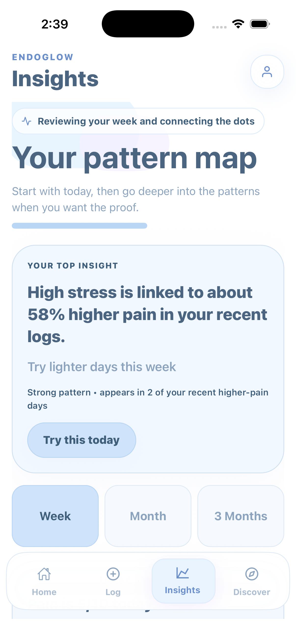
Task: Switch to the Insights tab
Action: pyautogui.click(x=183, y=583)
